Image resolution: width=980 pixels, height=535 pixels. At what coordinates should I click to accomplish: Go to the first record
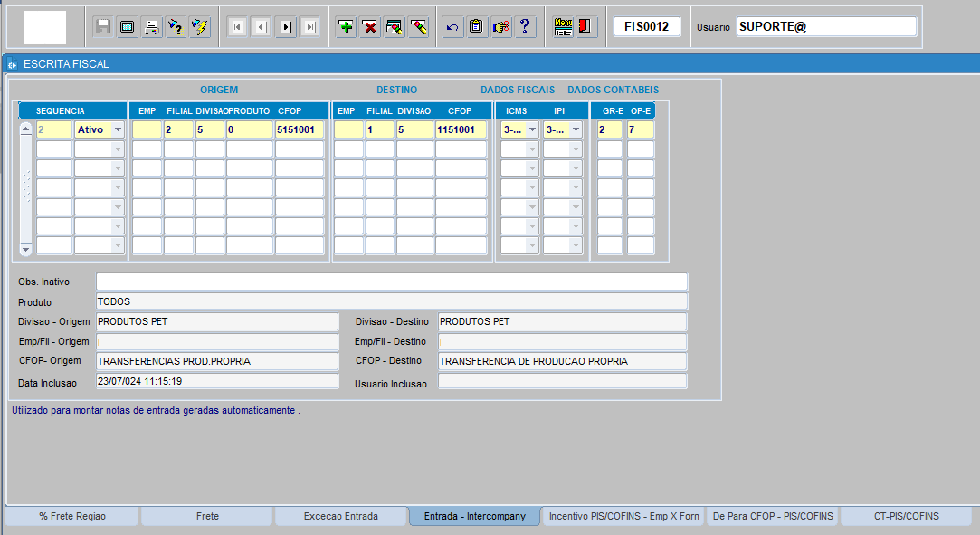tap(237, 27)
